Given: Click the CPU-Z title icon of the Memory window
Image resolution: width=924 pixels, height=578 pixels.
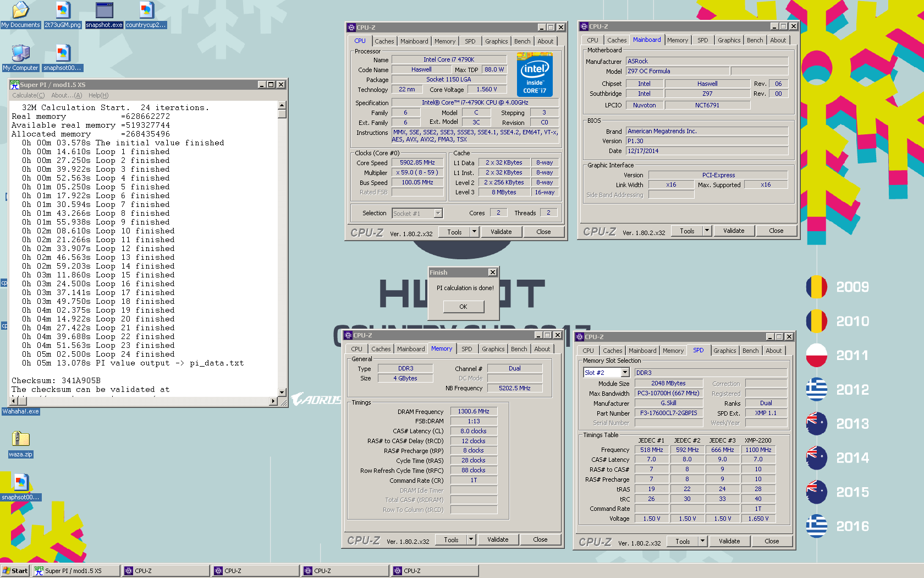Looking at the screenshot, I should [348, 335].
